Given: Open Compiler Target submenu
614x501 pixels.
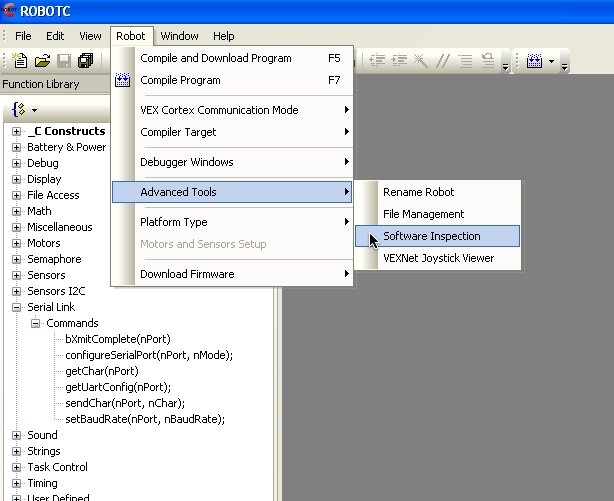Looking at the screenshot, I should coord(232,132).
